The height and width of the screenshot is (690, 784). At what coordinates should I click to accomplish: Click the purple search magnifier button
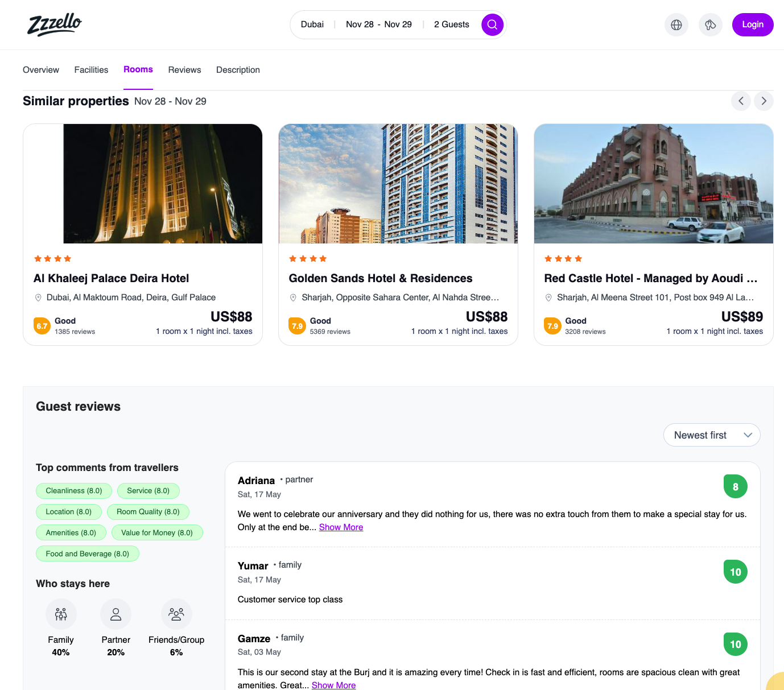(492, 24)
